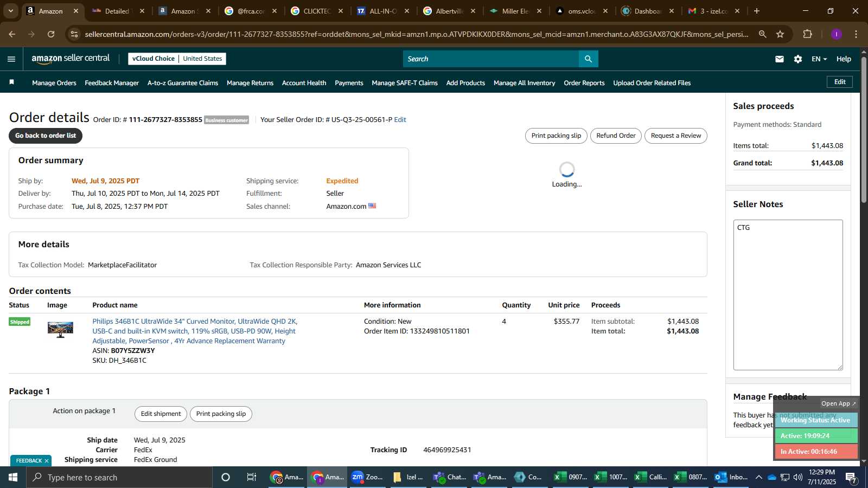
Task: Open Payments menu item
Action: tap(349, 83)
